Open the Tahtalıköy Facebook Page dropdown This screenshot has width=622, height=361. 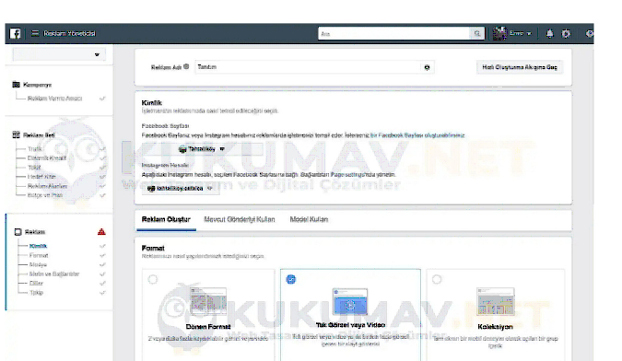[202, 149]
